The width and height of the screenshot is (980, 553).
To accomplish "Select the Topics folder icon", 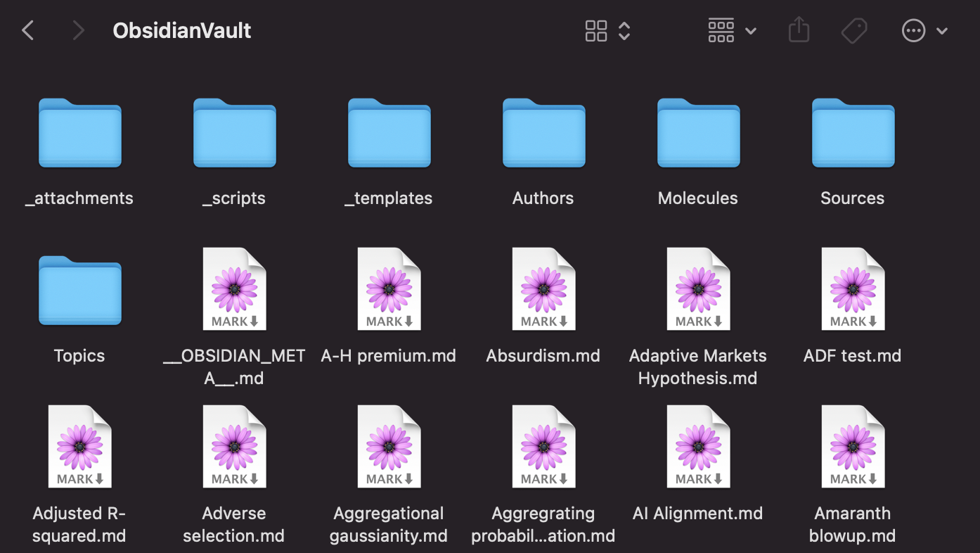I will [79, 291].
